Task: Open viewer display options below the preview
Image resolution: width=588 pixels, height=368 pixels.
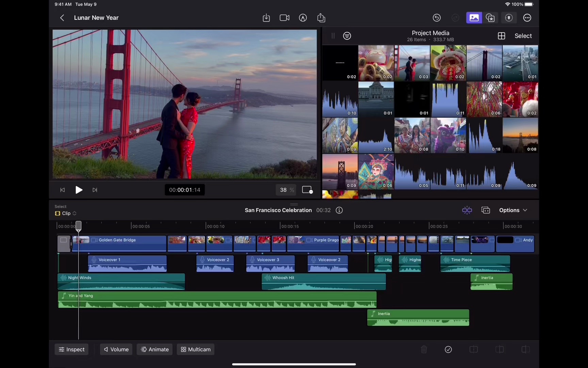Action: [307, 190]
